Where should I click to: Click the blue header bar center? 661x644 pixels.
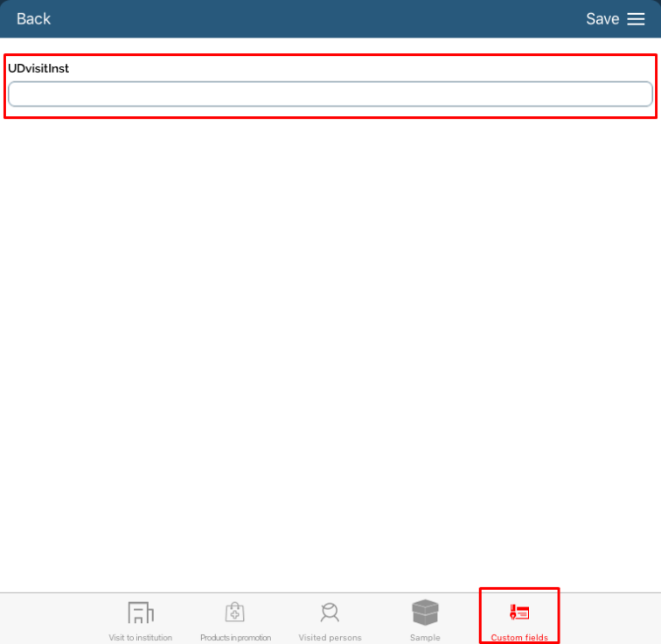pos(330,19)
